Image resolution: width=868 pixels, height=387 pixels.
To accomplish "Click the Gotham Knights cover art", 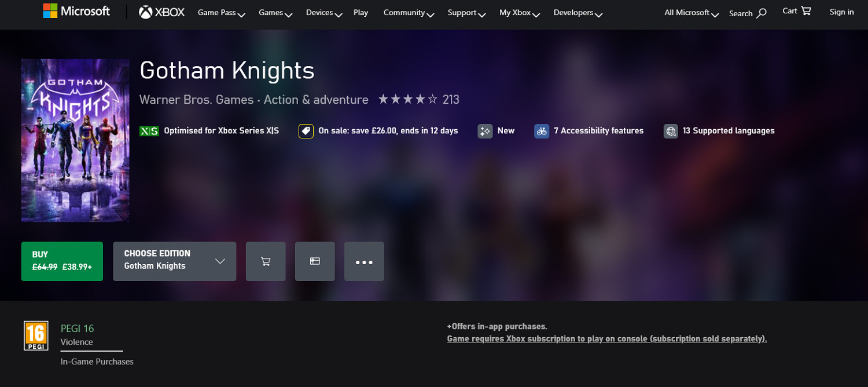I will 75,140.
